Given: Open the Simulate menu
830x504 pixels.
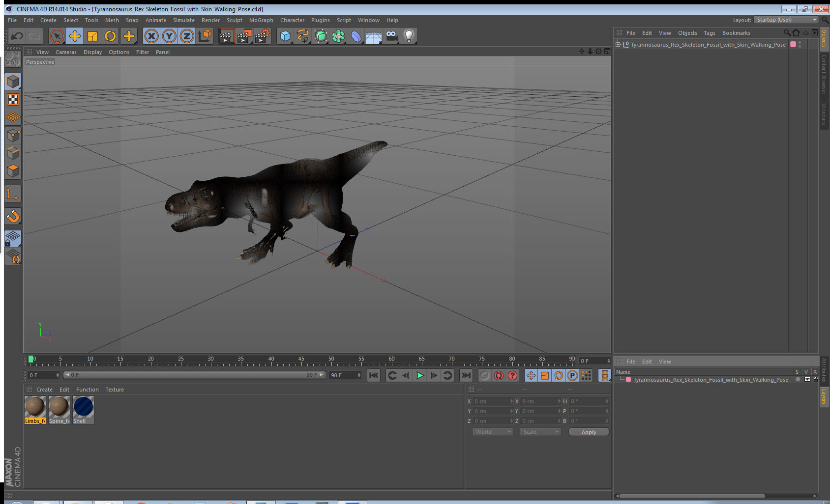Looking at the screenshot, I should pos(184,20).
